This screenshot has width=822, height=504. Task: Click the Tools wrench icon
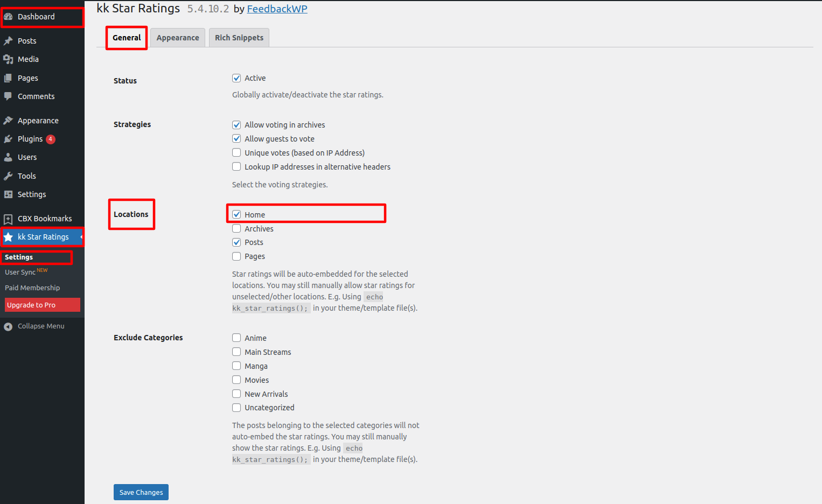pyautogui.click(x=9, y=176)
